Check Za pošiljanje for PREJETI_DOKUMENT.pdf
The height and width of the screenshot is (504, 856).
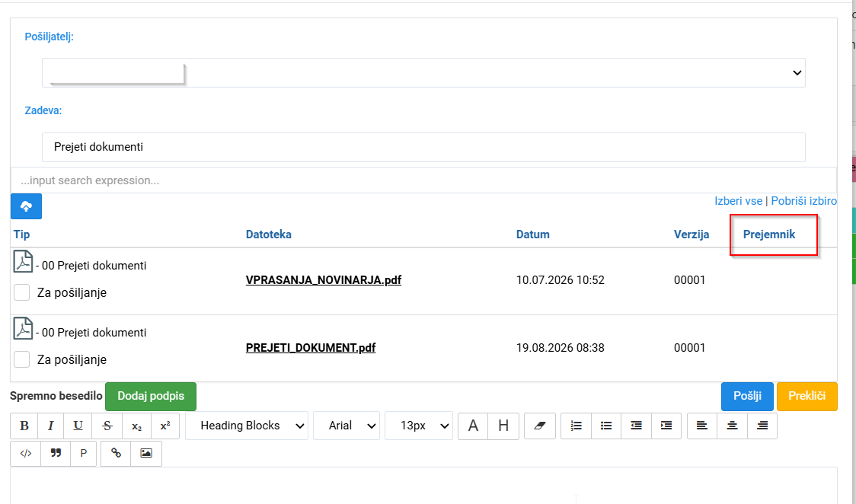coord(22,359)
